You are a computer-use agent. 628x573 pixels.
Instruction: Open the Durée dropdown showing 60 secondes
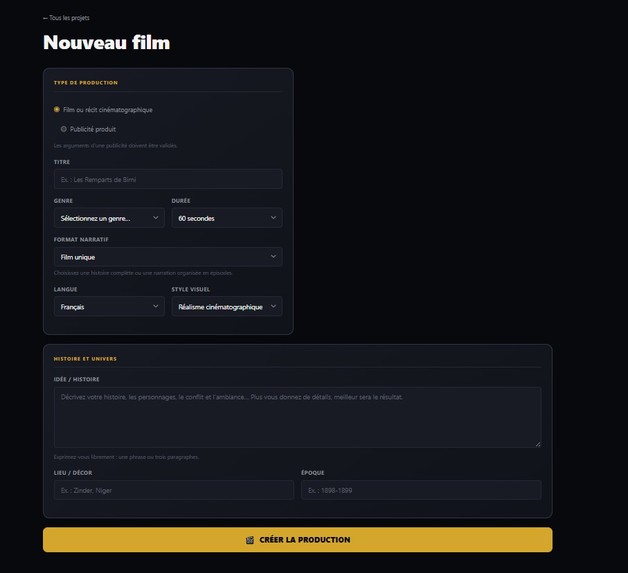227,218
